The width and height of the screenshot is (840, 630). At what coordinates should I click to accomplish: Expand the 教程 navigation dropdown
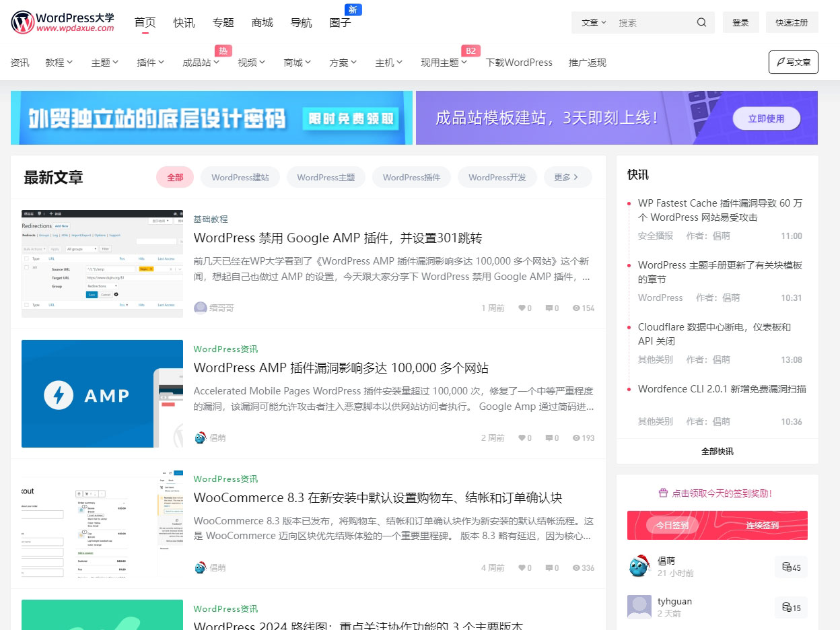pos(59,62)
